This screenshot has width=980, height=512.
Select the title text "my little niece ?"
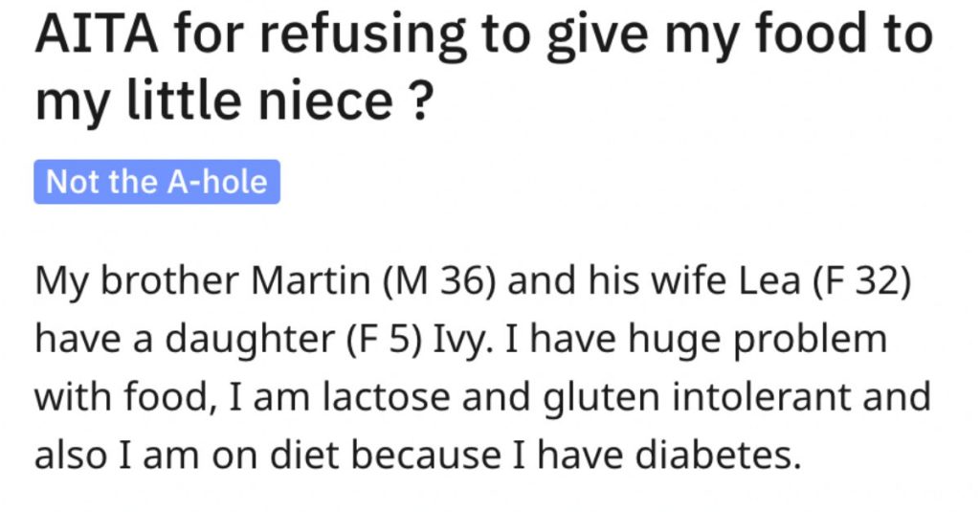pos(234,100)
